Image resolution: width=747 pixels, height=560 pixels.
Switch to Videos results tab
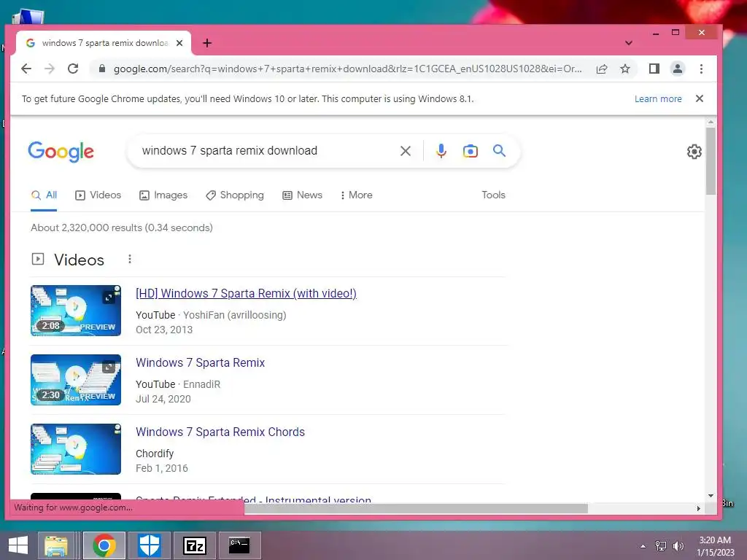pos(98,195)
